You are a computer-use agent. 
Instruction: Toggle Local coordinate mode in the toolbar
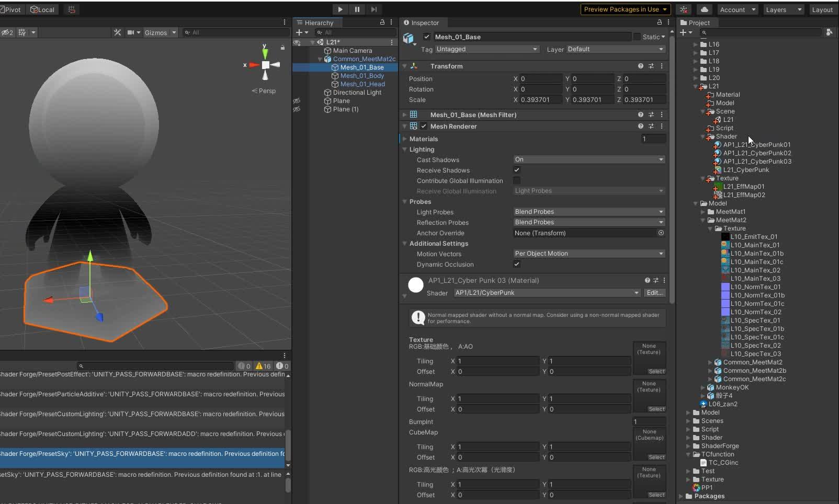43,9
